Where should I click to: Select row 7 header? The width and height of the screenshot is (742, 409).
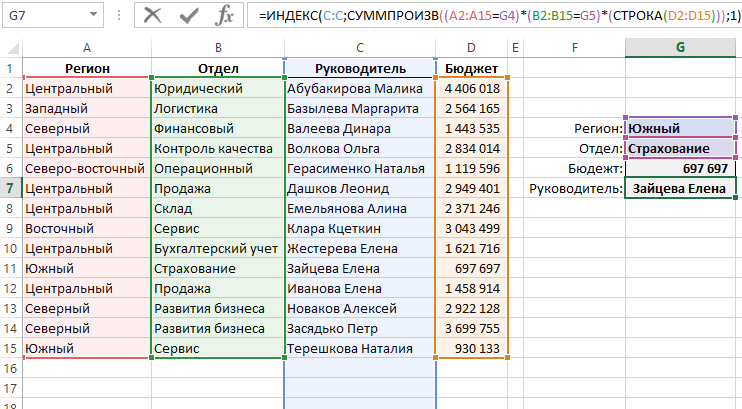(11, 188)
